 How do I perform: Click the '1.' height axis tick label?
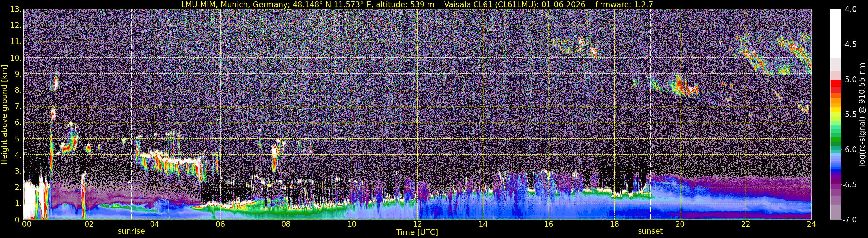18,204
